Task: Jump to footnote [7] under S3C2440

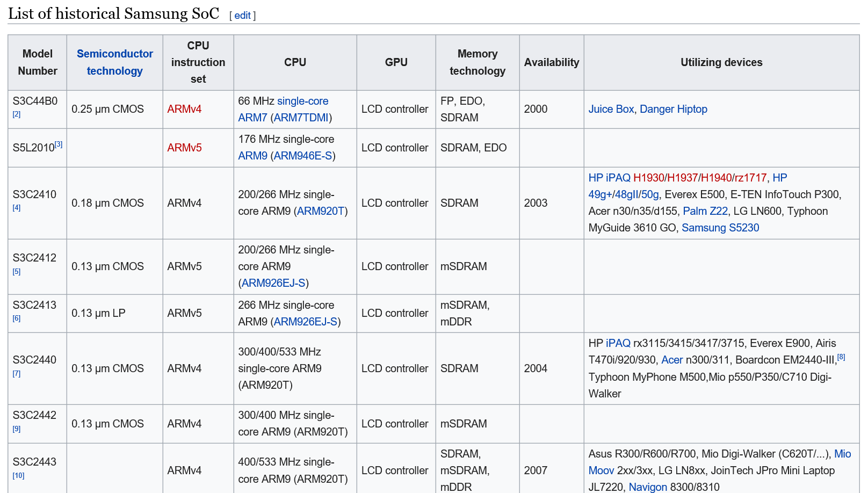Action: tap(17, 374)
